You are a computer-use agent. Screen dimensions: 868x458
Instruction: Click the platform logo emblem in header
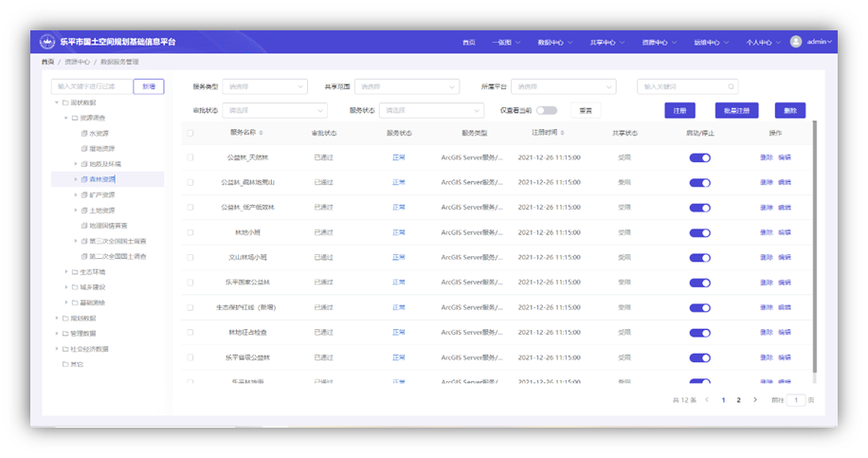click(x=47, y=42)
